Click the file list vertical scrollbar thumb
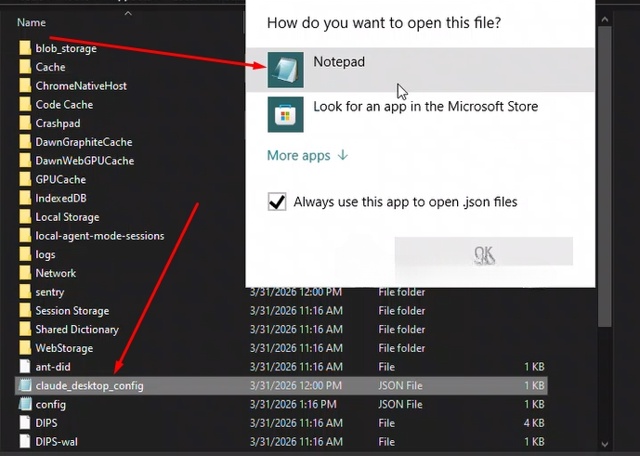Screen dimensions: 640x456 [604, 176]
